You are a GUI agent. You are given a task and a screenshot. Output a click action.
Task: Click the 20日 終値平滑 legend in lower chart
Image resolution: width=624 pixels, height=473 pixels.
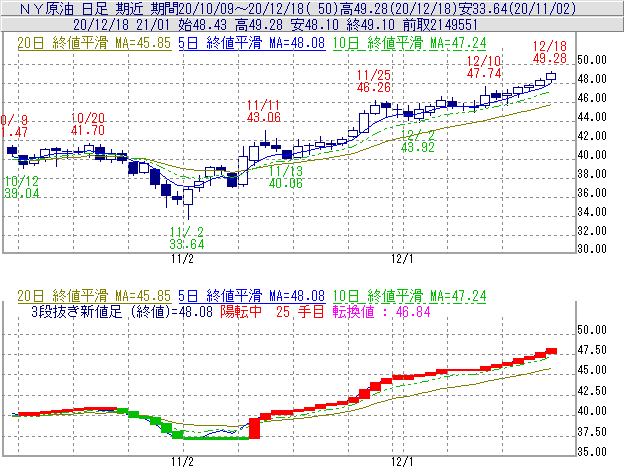(x=94, y=296)
